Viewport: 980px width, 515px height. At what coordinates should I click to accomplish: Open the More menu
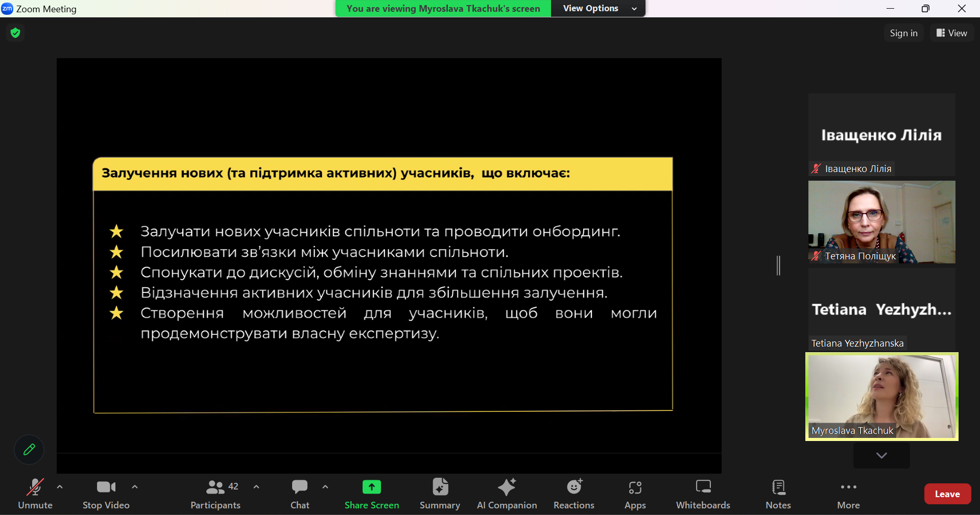click(848, 488)
